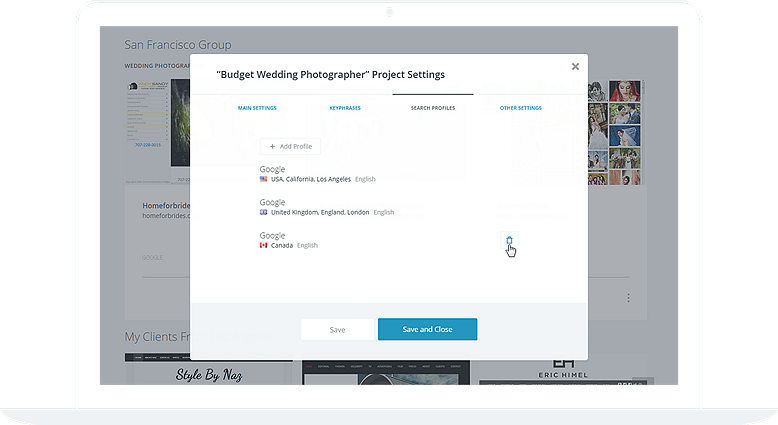778x425 pixels.
Task: Open the Eric Himel site thumbnail
Action: click(563, 369)
